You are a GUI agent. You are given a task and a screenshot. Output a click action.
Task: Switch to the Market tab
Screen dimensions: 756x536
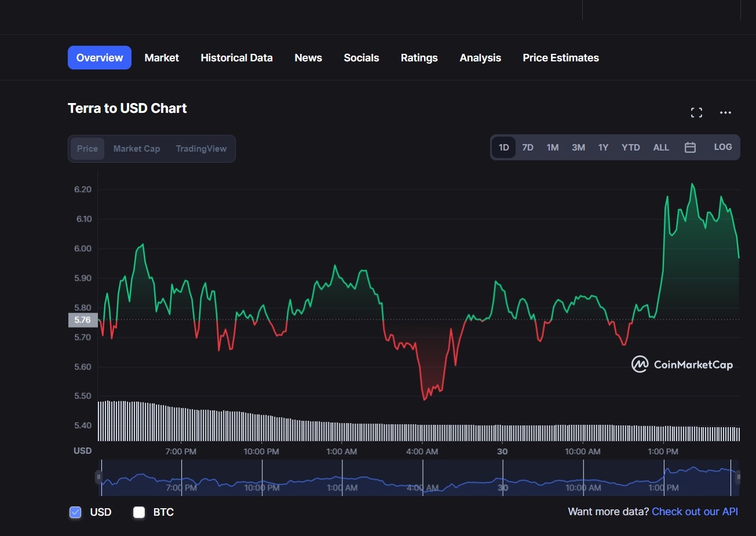[x=162, y=58]
